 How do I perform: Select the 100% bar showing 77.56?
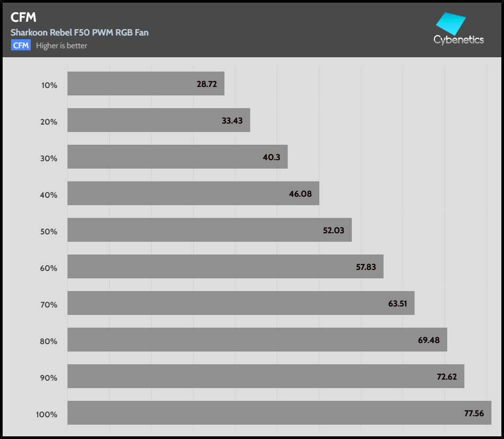279,413
